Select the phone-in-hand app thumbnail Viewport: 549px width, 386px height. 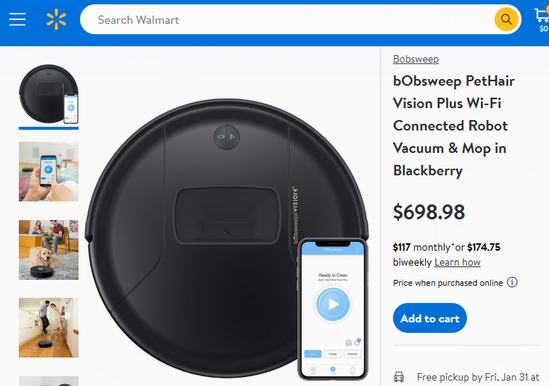(x=49, y=172)
